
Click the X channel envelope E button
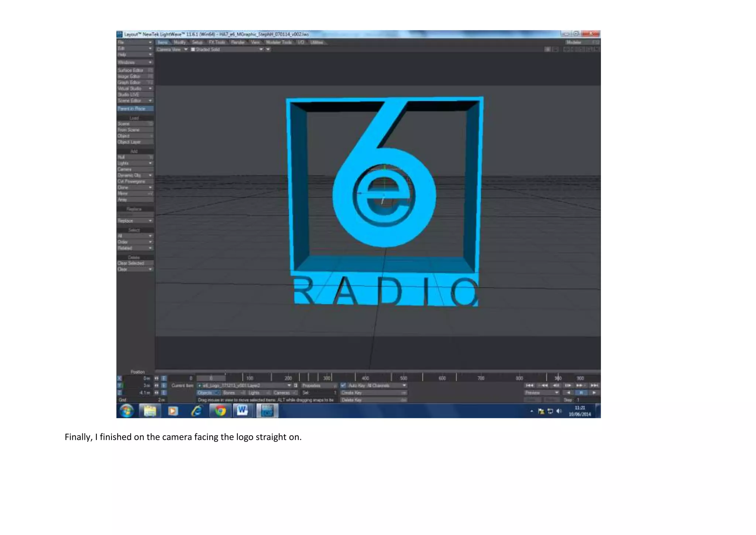click(x=164, y=378)
